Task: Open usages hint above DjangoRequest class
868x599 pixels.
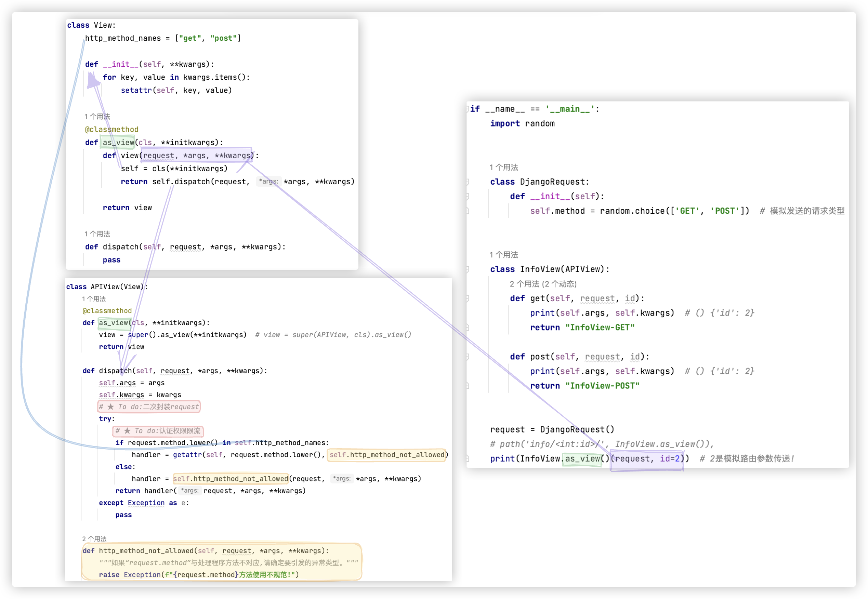Action: point(503,168)
